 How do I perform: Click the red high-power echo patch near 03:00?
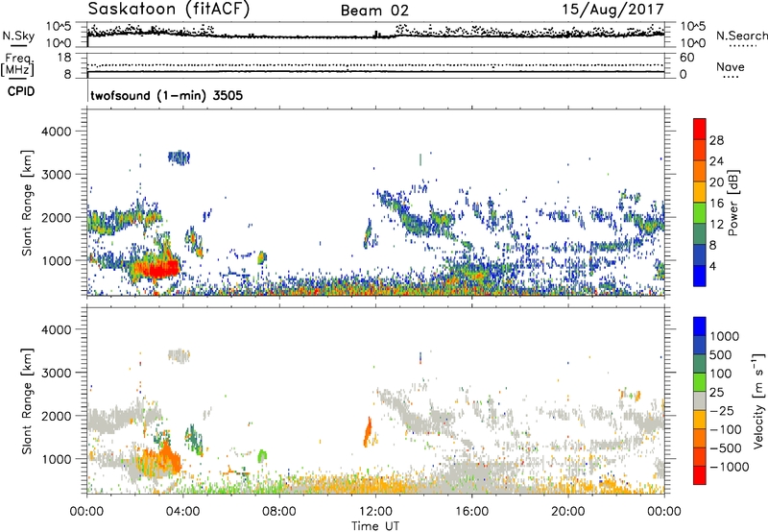tap(156, 269)
